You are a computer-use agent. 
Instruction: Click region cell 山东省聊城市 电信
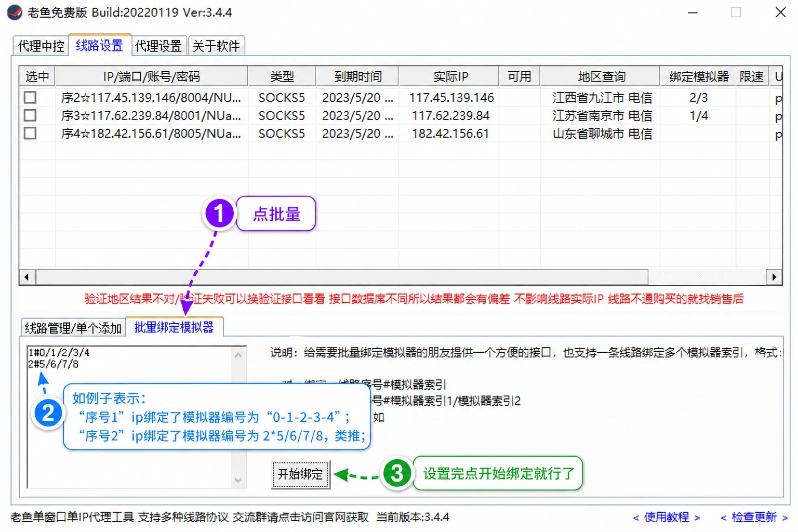602,134
